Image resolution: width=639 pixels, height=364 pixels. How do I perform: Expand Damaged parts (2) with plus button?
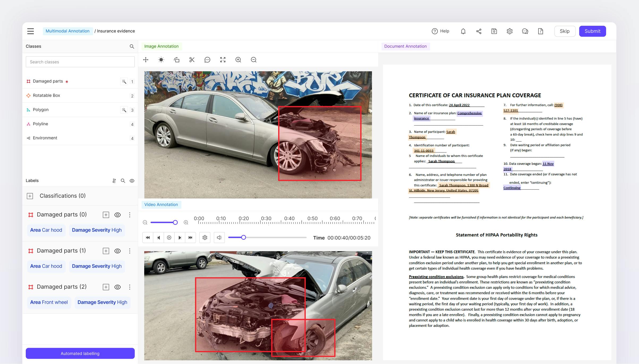[106, 287]
